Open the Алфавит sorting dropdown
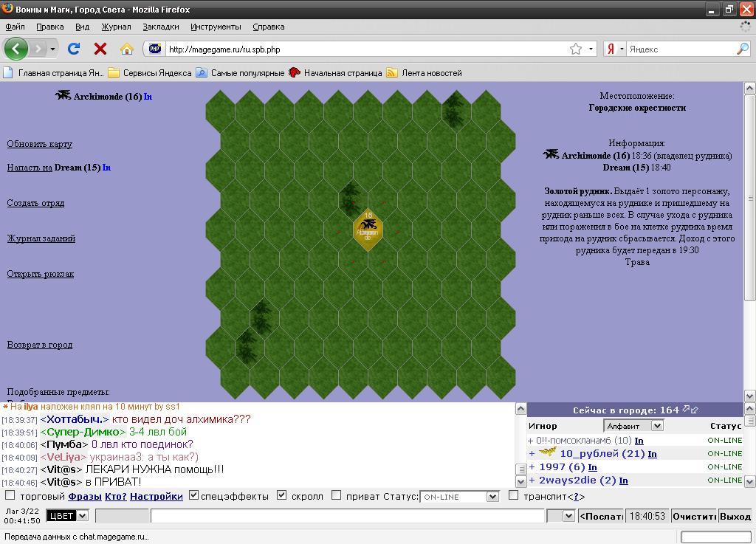The height and width of the screenshot is (544, 756). (x=633, y=426)
